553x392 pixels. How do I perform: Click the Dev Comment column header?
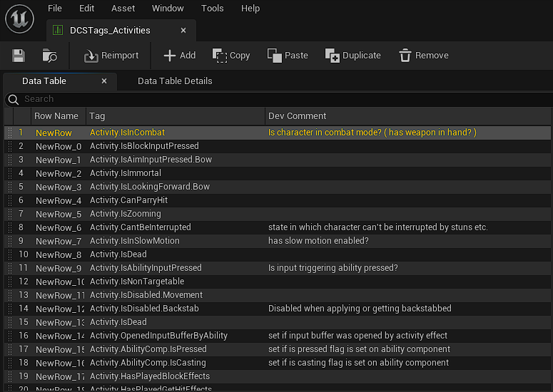click(x=298, y=116)
